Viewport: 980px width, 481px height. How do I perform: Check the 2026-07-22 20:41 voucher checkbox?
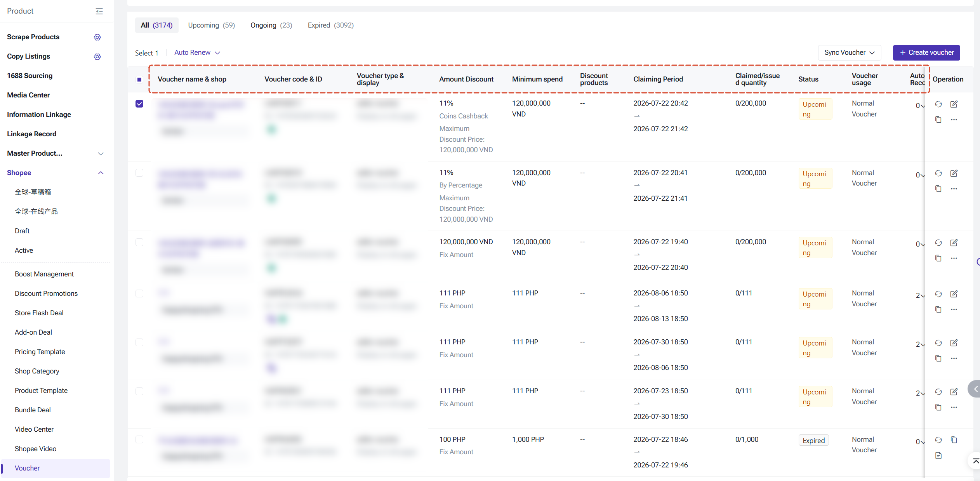pyautogui.click(x=139, y=173)
